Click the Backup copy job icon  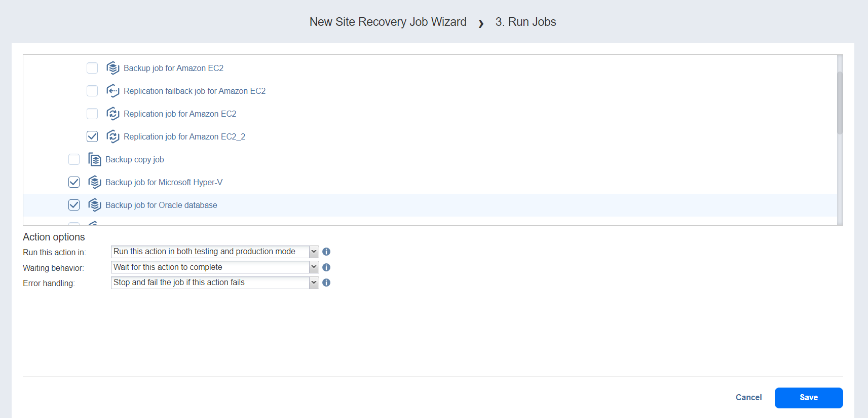coord(94,159)
